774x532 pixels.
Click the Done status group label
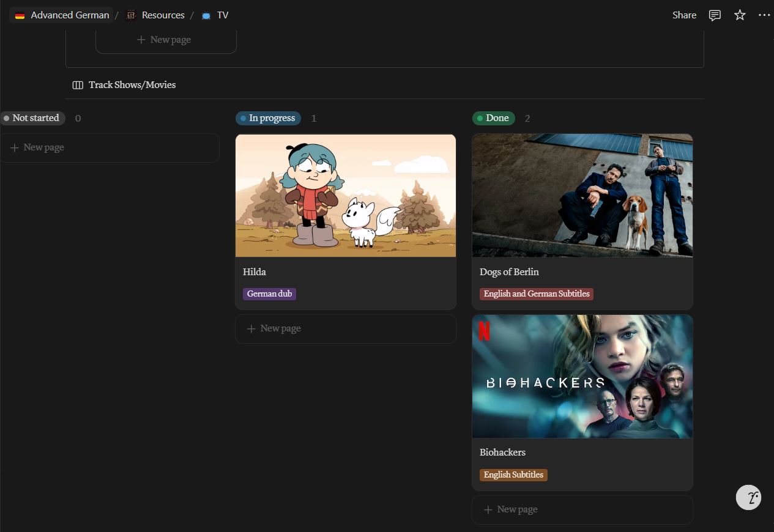pos(494,118)
